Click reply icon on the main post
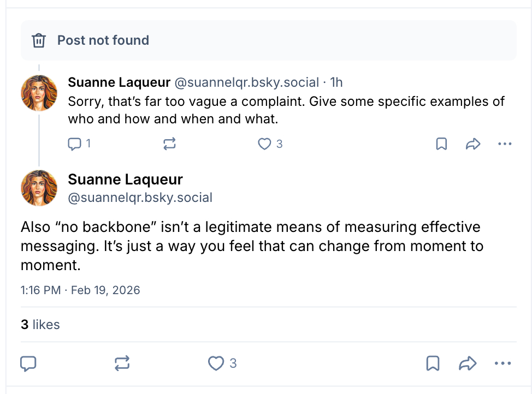Viewport: 532px width, 394px height. 28,363
